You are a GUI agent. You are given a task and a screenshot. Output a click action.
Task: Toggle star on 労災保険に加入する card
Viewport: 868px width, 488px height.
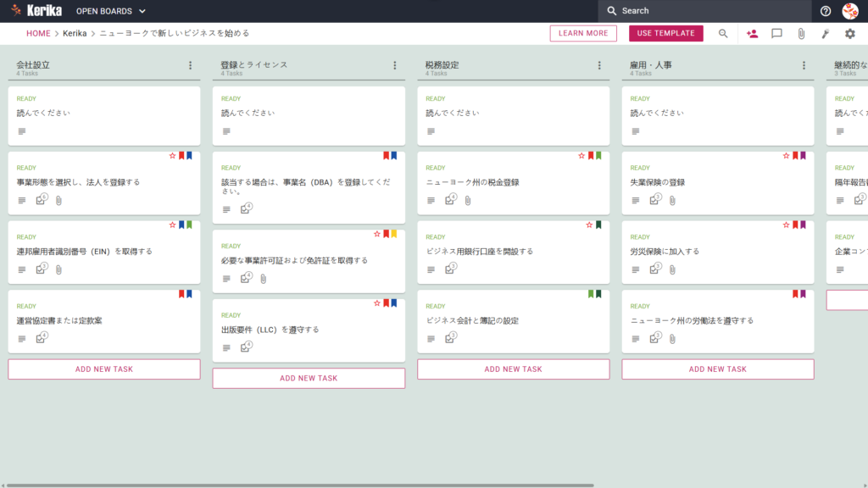[x=786, y=225]
